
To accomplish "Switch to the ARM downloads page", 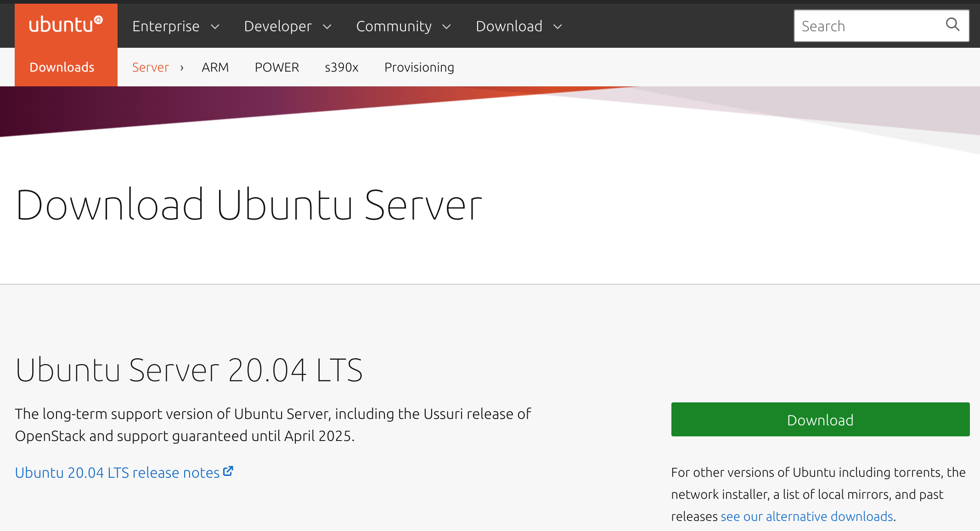I will coord(215,67).
